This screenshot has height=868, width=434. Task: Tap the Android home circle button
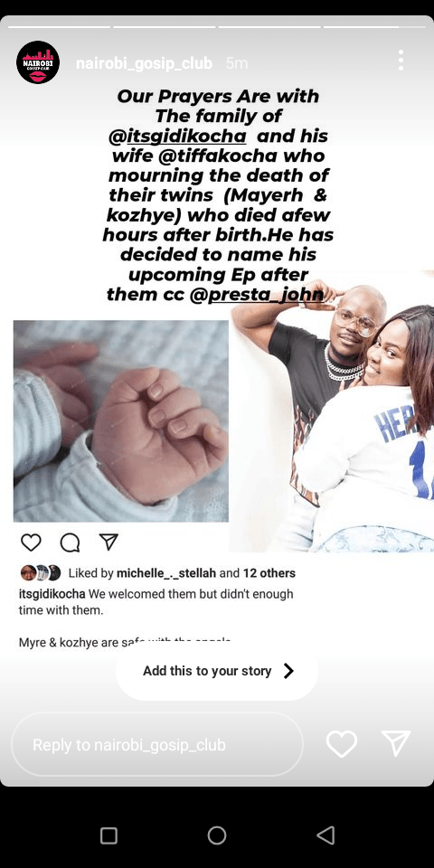point(217,835)
